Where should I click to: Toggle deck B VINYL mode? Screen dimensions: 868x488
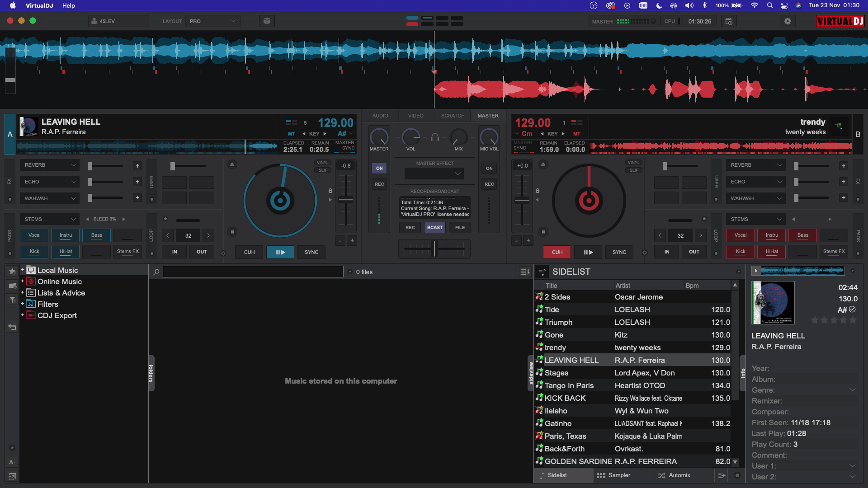634,163
